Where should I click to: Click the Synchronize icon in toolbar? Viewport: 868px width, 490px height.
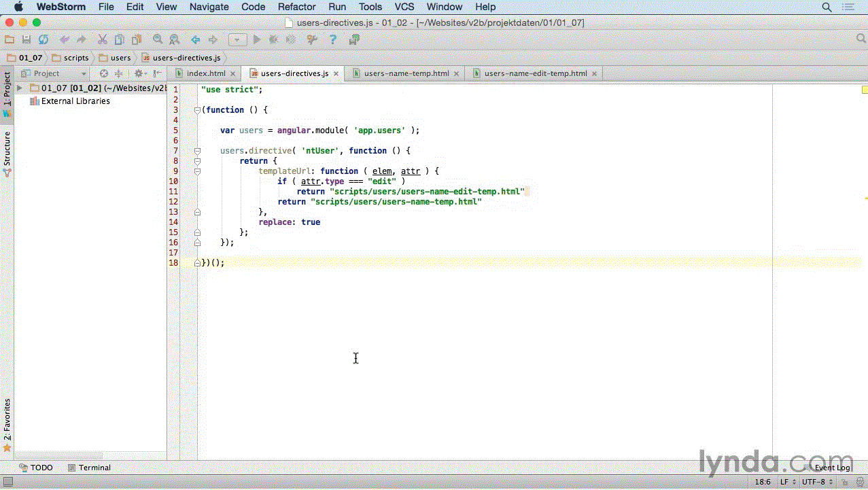[44, 40]
